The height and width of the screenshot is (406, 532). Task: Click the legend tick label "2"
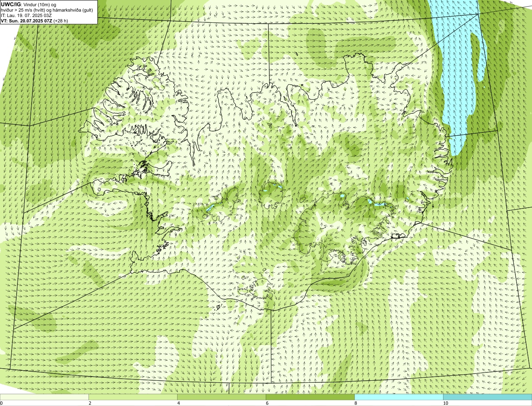click(x=90, y=403)
